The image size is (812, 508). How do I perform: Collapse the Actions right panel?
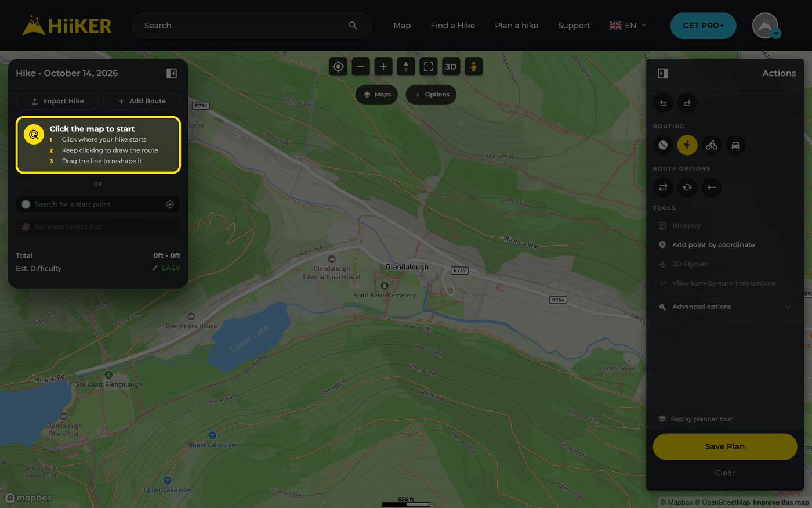pyautogui.click(x=663, y=73)
